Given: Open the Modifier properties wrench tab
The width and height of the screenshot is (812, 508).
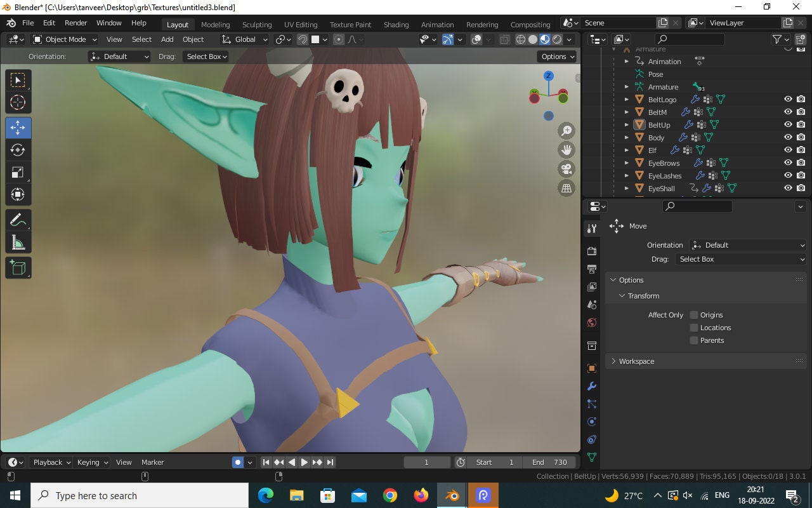Looking at the screenshot, I should point(592,386).
